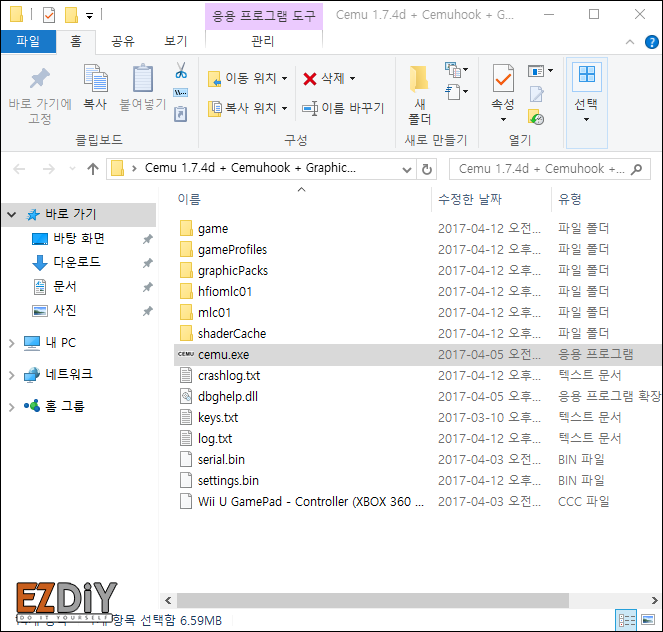The image size is (663, 632).
Task: Click the Copy icon in clipboard group
Action: tap(96, 78)
